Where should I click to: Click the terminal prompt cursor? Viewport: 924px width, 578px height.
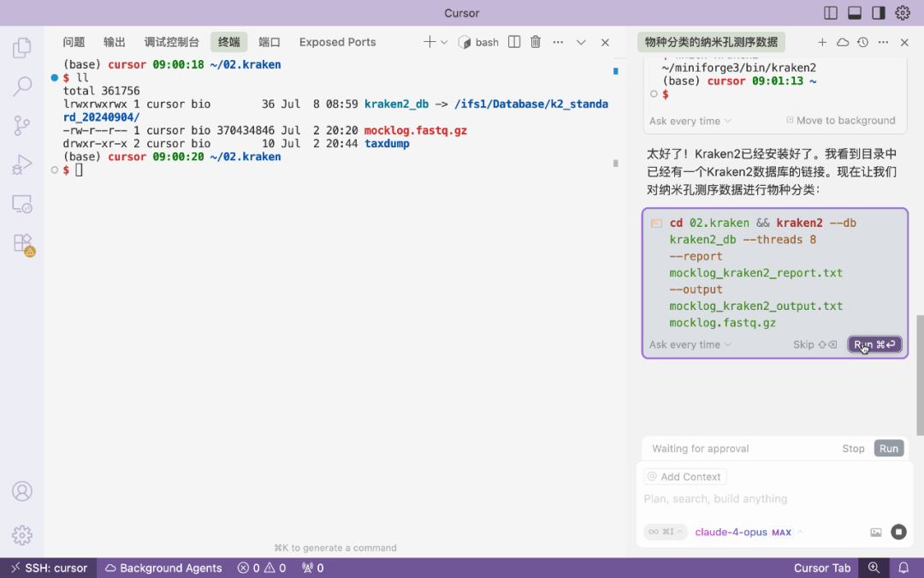[79, 170]
